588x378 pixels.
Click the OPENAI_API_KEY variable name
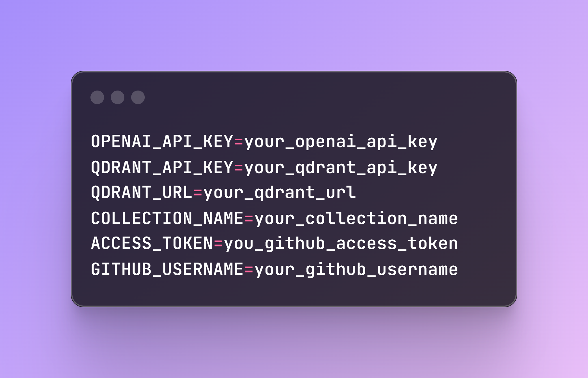pyautogui.click(x=162, y=142)
